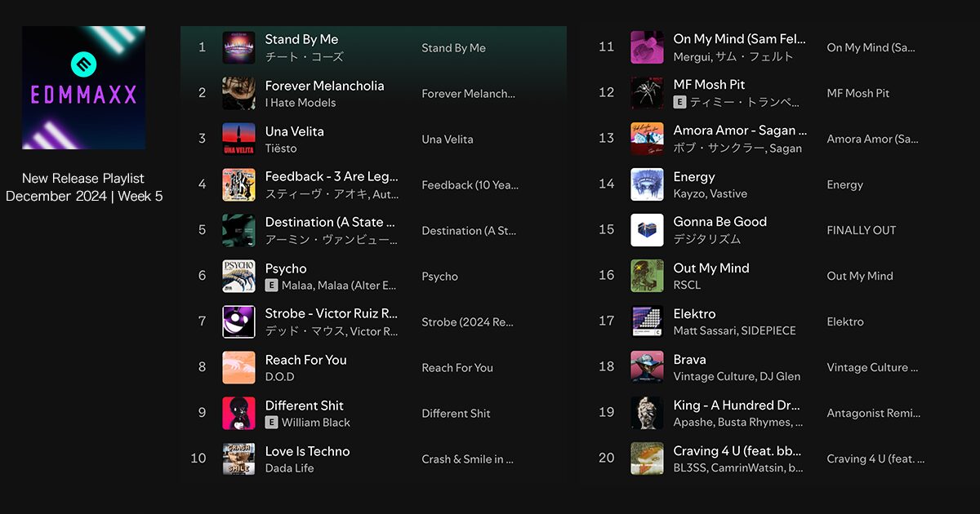
Task: Select track title Brava
Action: pos(690,359)
